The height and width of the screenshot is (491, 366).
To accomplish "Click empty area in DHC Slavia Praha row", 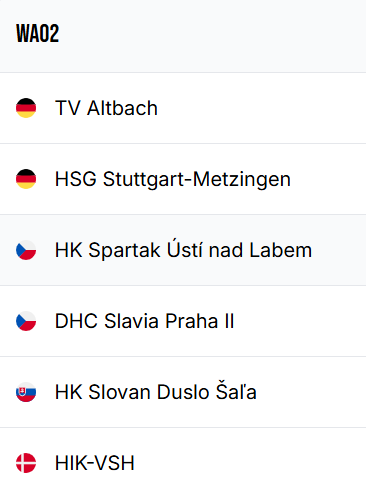I will click(x=300, y=321).
